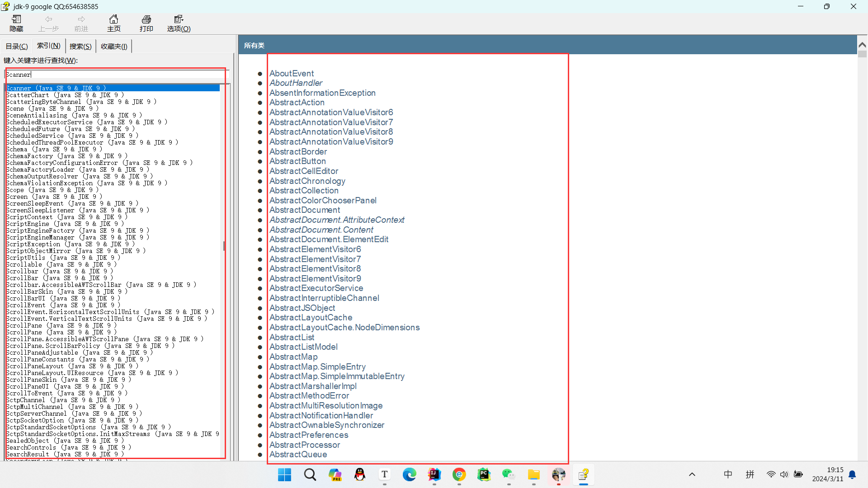Image resolution: width=868 pixels, height=488 pixels.
Task: Open the Typora (T) taskbar icon
Action: (x=385, y=474)
